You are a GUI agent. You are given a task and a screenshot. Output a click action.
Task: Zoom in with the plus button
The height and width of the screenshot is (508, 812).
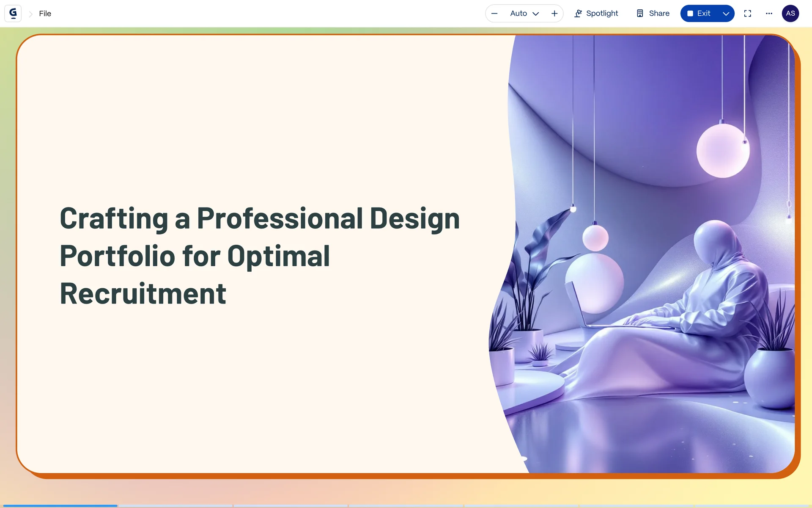[554, 14]
